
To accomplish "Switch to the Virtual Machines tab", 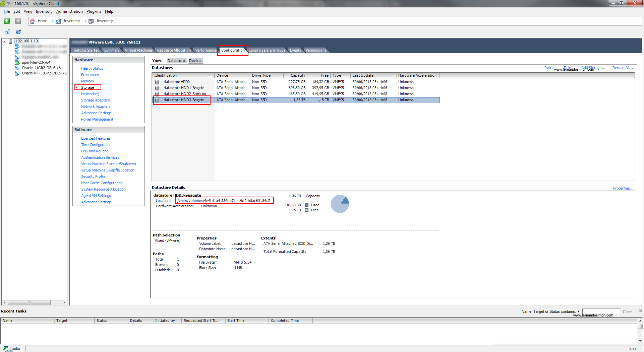I will click(x=138, y=51).
